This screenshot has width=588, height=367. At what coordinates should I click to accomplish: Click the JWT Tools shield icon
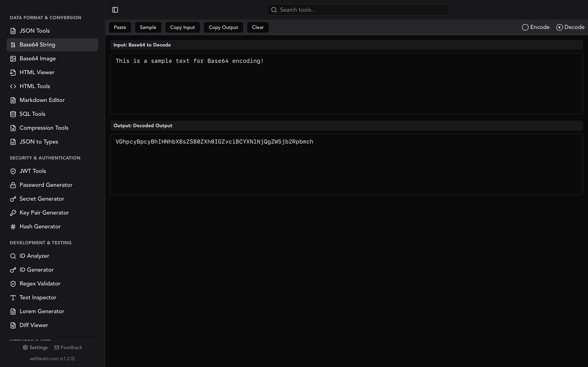click(13, 171)
